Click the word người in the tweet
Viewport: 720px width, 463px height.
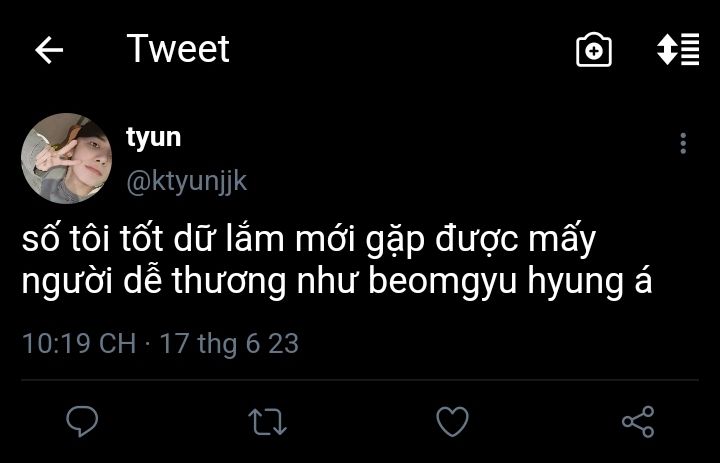[62, 282]
